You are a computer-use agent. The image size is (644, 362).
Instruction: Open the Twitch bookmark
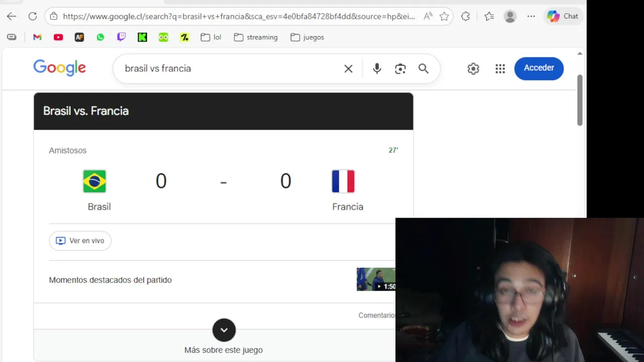coord(121,37)
